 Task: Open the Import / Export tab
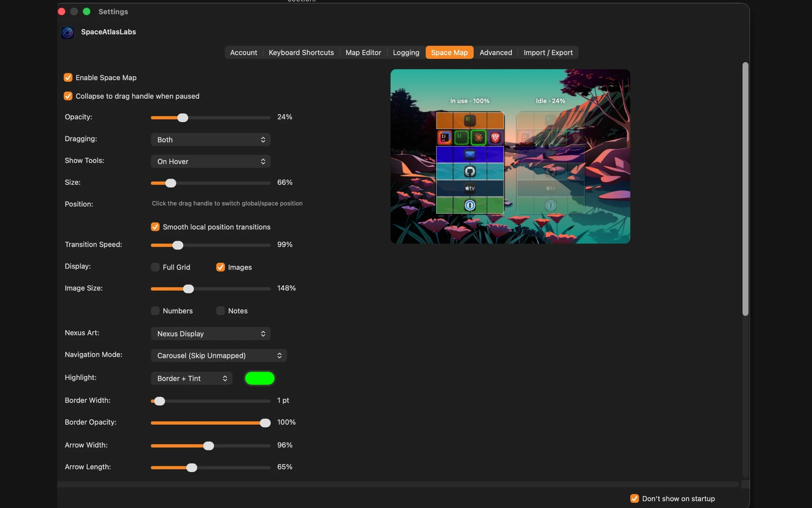pos(548,52)
